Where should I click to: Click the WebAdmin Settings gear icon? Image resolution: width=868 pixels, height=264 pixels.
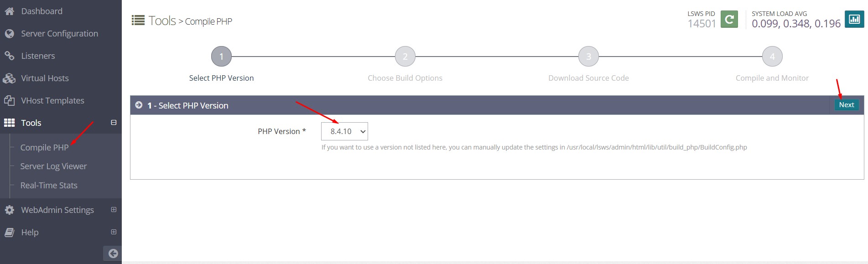pos(9,210)
